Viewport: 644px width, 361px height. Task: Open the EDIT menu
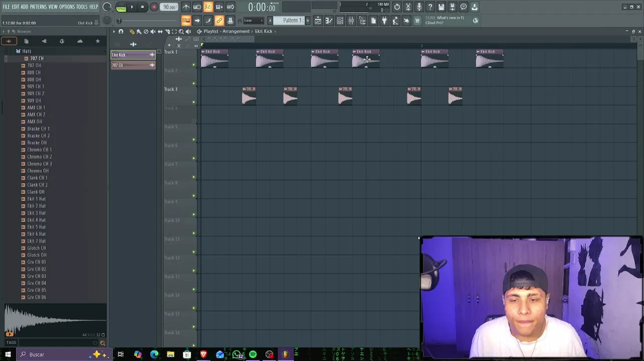tap(16, 7)
